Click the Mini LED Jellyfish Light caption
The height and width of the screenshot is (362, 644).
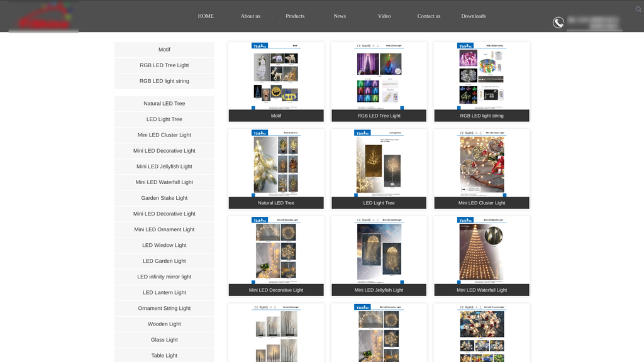point(379,290)
